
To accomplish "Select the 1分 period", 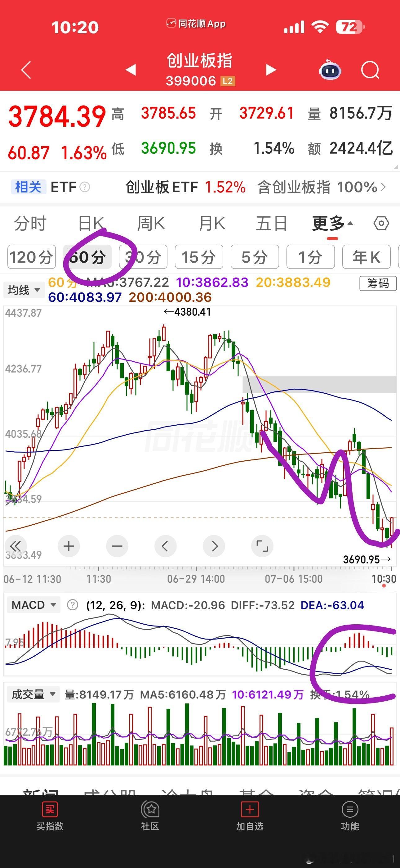I will point(310,257).
